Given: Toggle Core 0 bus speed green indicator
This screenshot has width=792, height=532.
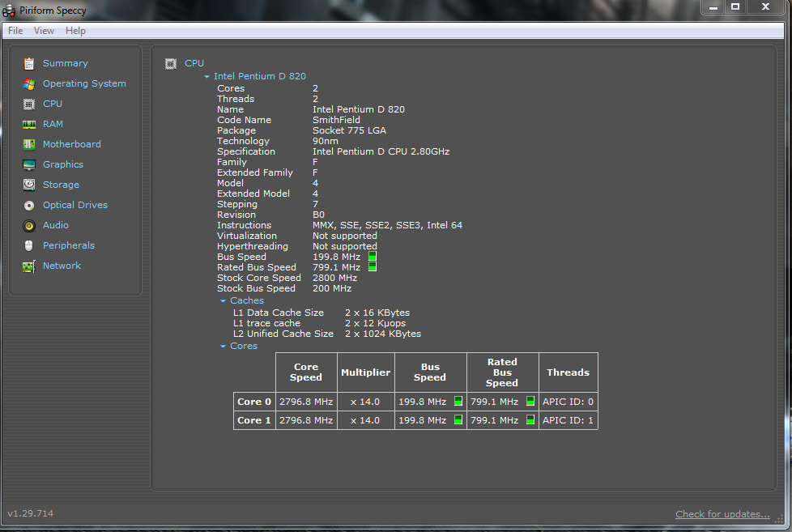Looking at the screenshot, I should (x=458, y=401).
